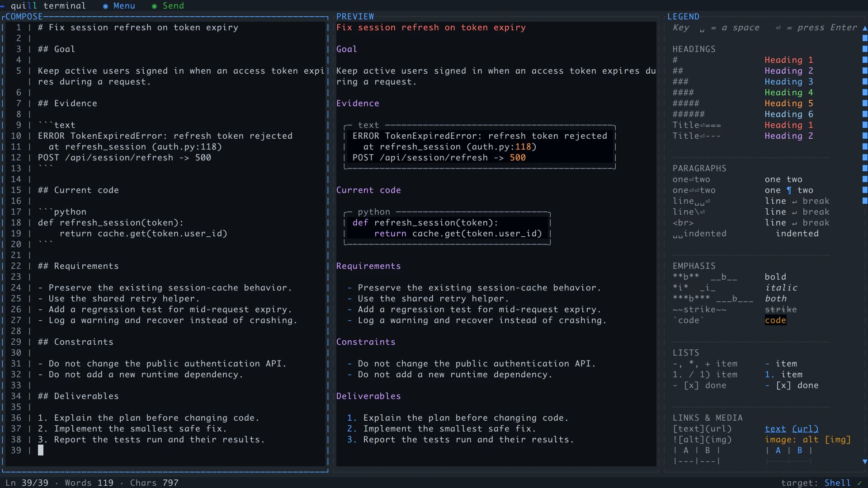Open the Menu in the top bar

[x=119, y=6]
